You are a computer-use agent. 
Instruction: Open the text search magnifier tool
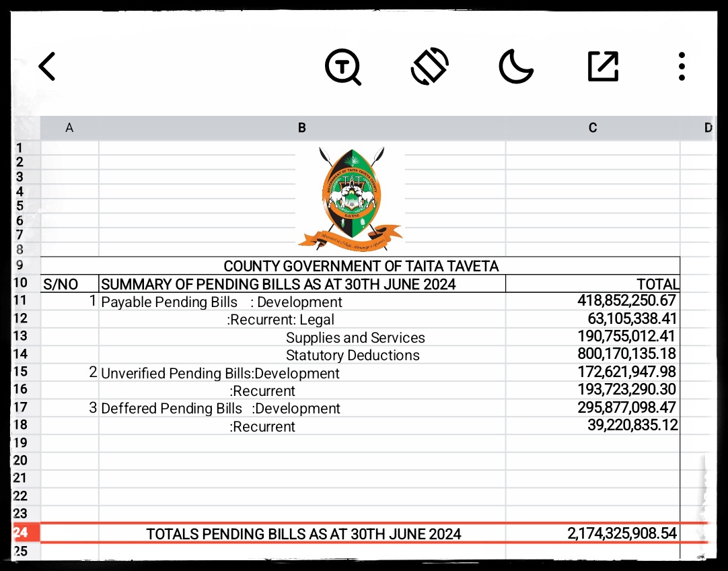[x=342, y=67]
